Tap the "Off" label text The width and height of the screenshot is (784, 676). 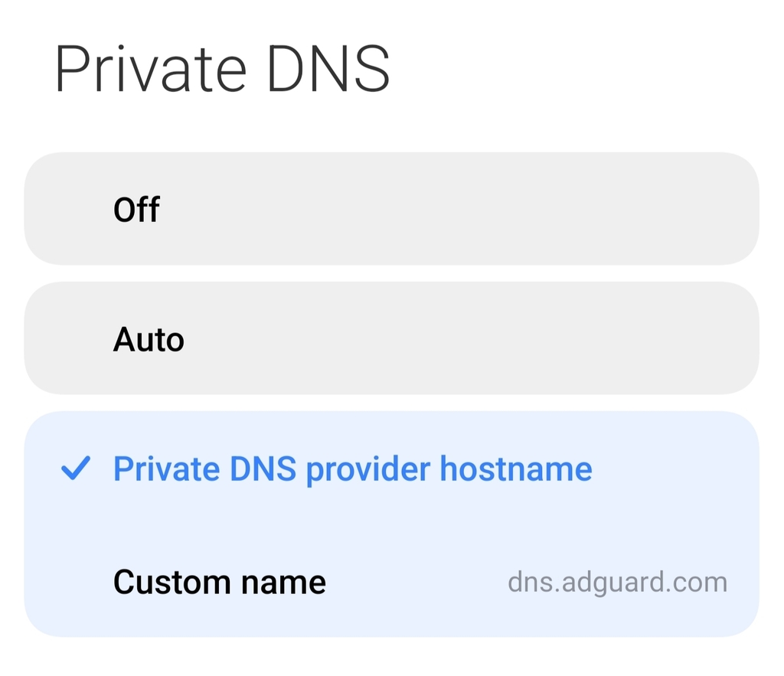coord(136,209)
